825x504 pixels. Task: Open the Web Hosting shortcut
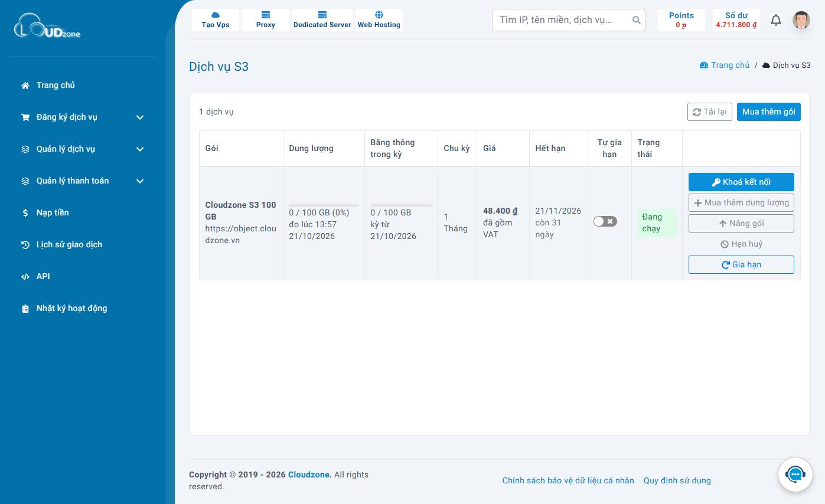point(379,20)
